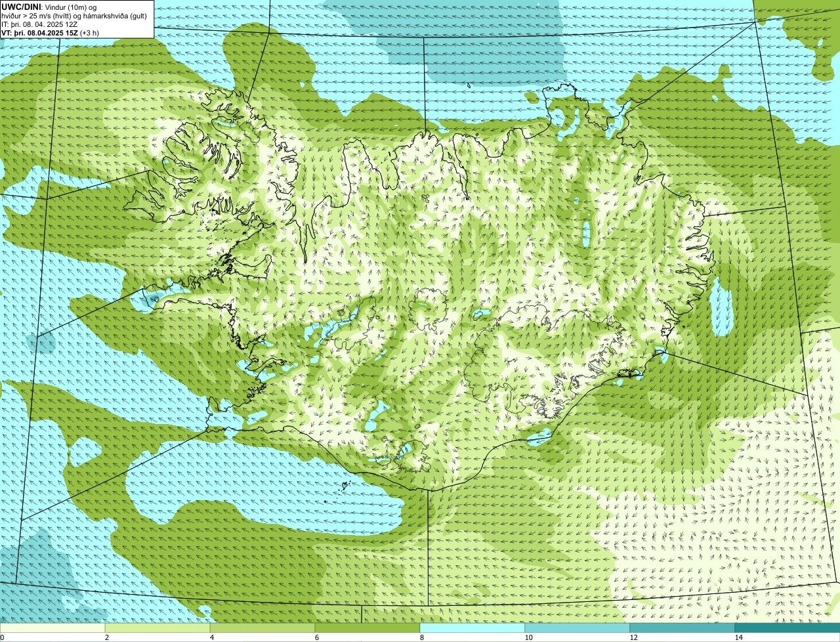Image resolution: width=840 pixels, height=642 pixels.
Task: Click the legend scale label "8"
Action: coord(421,637)
